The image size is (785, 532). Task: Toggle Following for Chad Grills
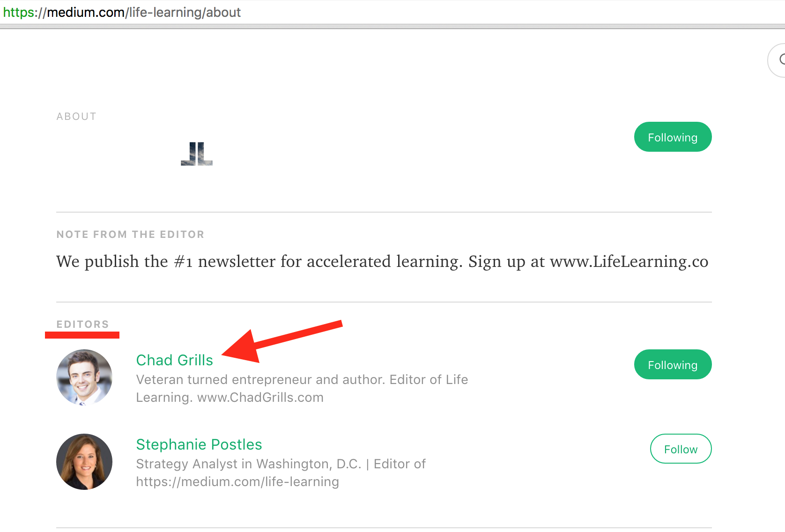673,364
